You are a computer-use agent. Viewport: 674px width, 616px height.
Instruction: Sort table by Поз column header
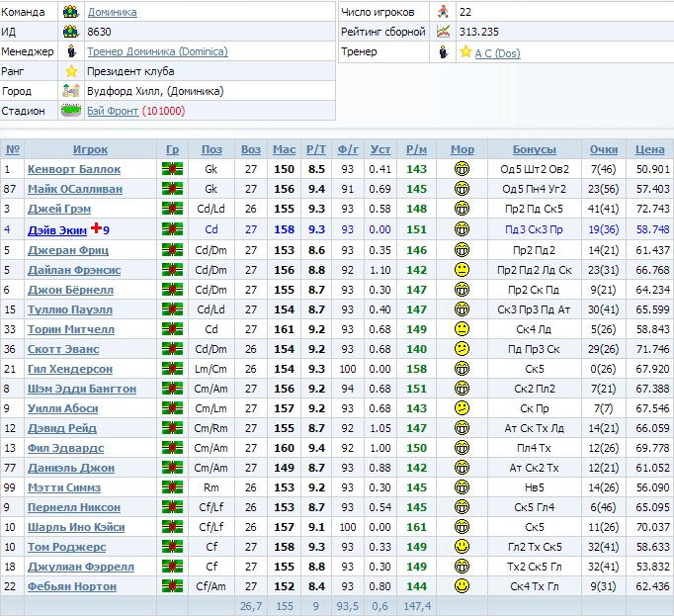(x=211, y=149)
